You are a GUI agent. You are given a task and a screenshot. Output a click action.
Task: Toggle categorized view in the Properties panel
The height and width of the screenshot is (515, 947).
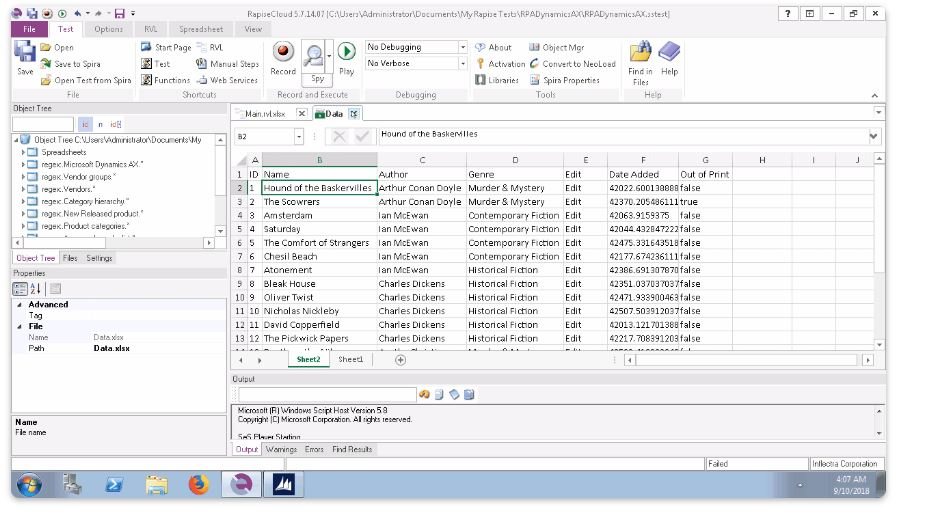pos(21,288)
